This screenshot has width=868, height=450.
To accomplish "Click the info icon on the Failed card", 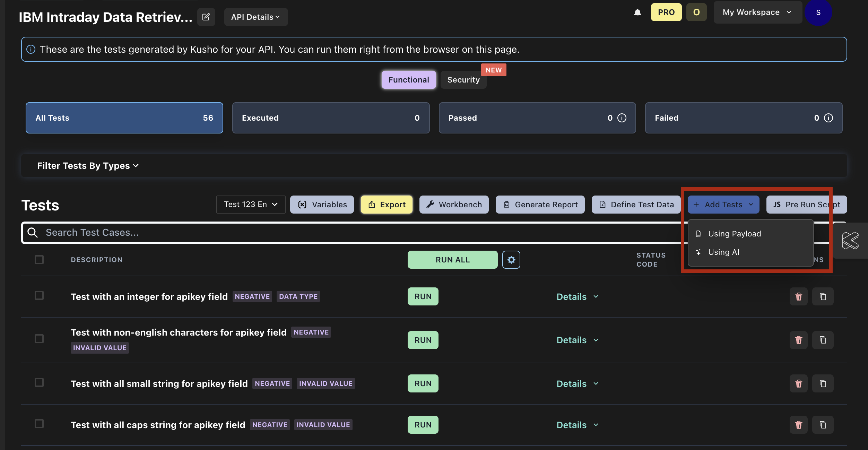I will pyautogui.click(x=828, y=118).
